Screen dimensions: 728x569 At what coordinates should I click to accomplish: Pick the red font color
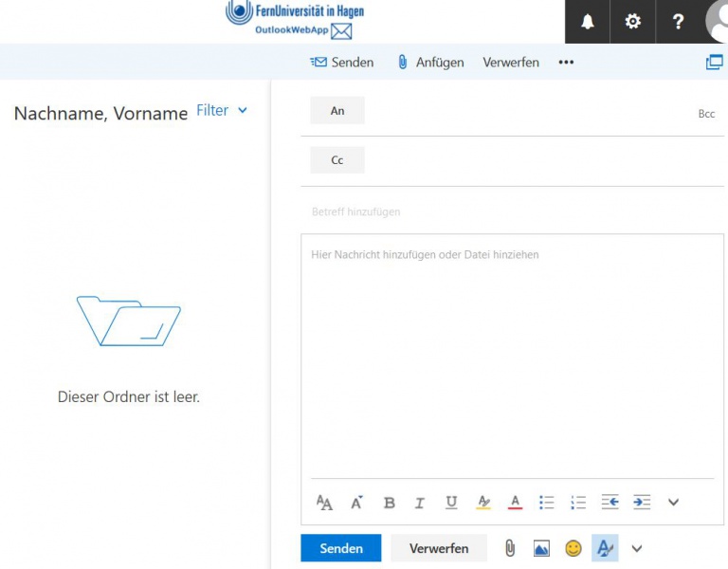click(x=515, y=502)
